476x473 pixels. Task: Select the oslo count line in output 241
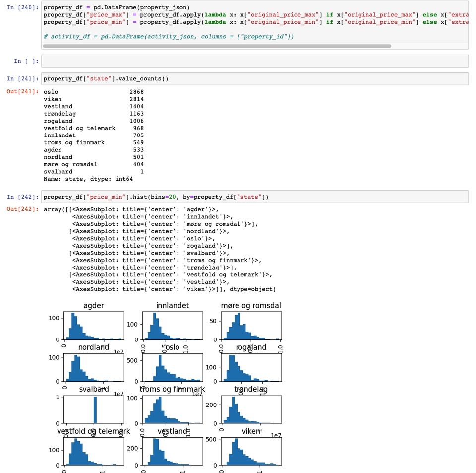point(89,91)
